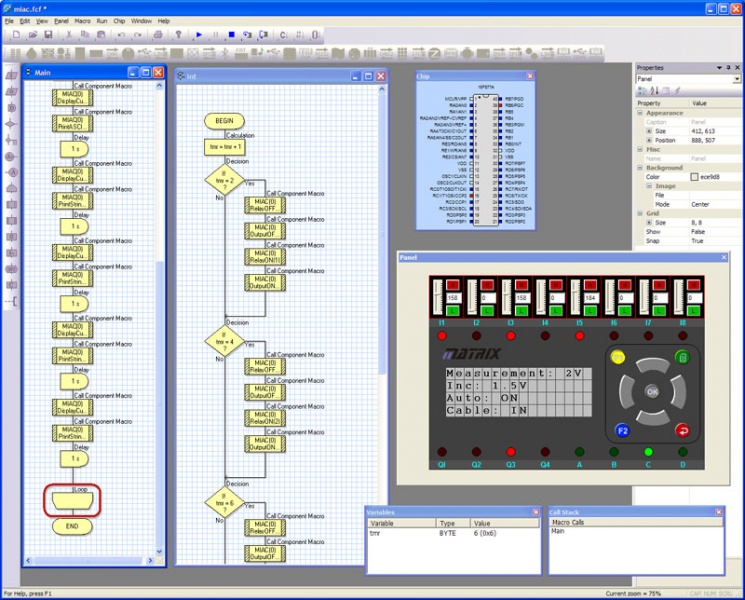
Task: Select Input icon in left sidebar
Action: 12,76
